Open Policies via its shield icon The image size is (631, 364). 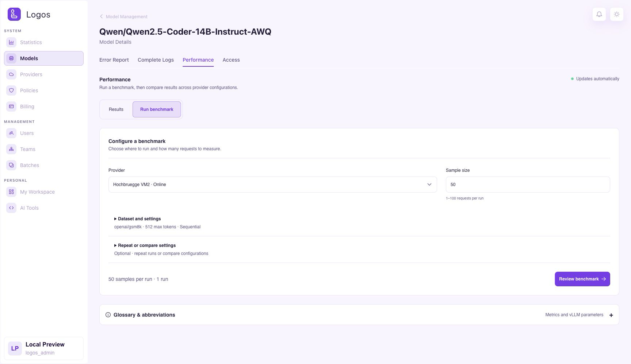tap(11, 90)
